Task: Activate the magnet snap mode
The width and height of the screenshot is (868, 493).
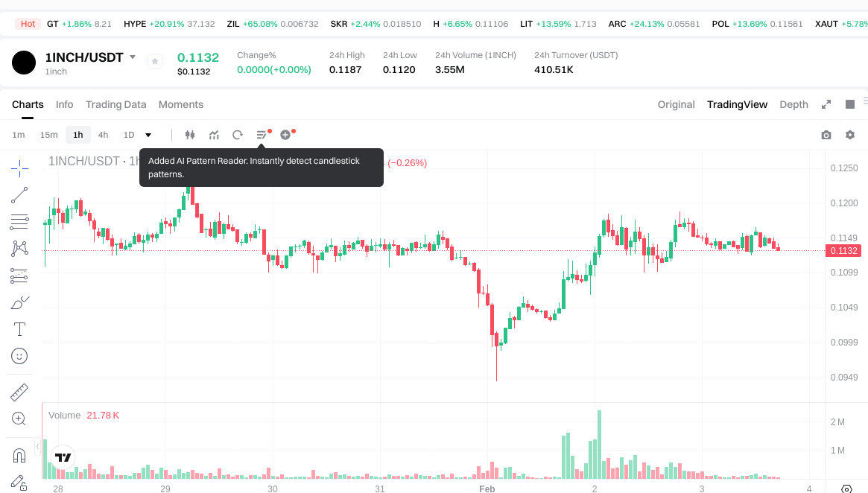Action: [19, 455]
